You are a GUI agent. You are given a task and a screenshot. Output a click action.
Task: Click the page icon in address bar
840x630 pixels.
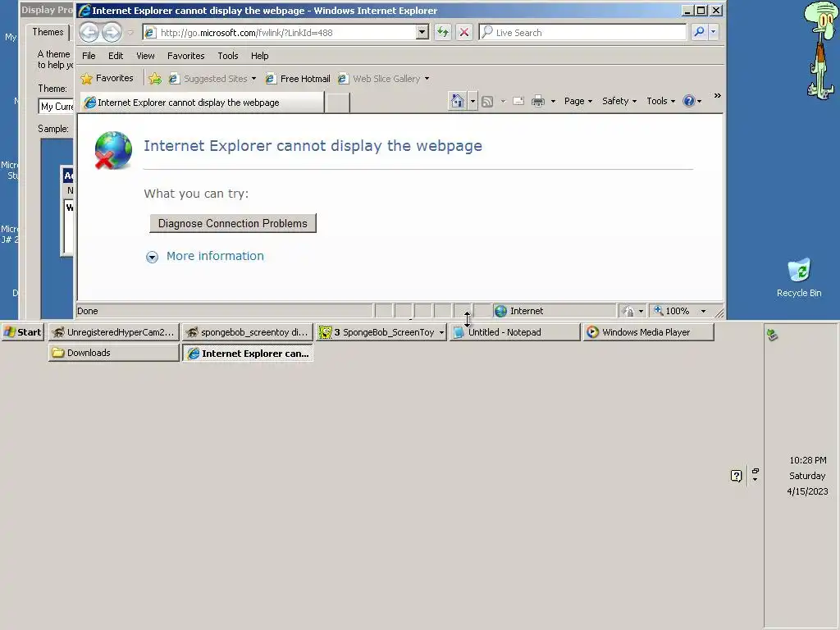coord(150,33)
